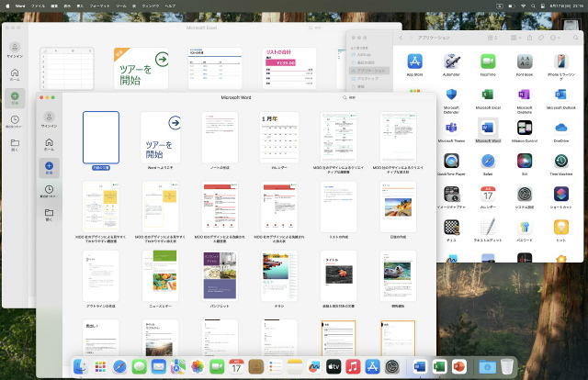Open Microsoft Excel in Finder window
This screenshot has height=380, width=588.
[488, 95]
